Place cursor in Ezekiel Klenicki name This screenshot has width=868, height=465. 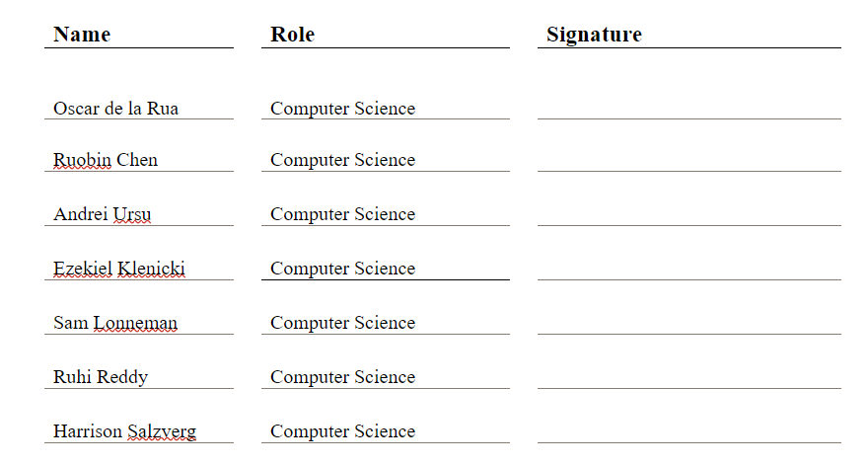click(119, 269)
